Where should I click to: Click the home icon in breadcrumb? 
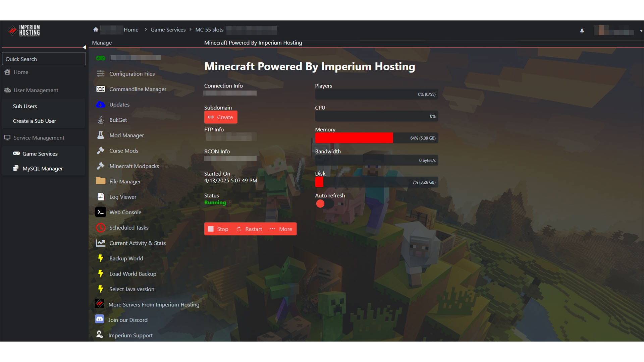tap(96, 29)
